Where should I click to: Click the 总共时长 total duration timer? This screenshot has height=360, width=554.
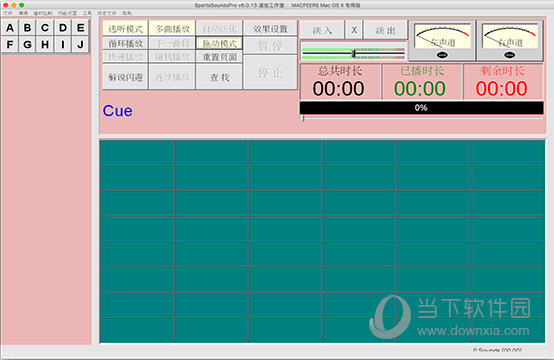coord(340,82)
